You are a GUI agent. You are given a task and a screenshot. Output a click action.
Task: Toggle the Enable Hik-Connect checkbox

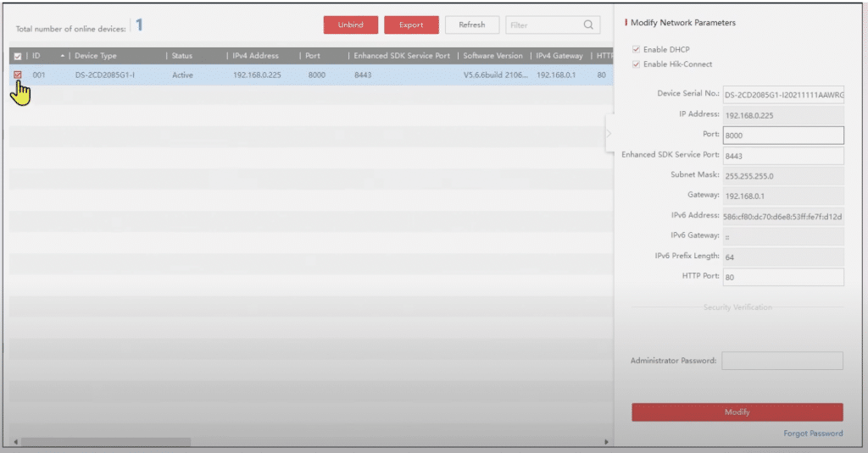(x=637, y=64)
